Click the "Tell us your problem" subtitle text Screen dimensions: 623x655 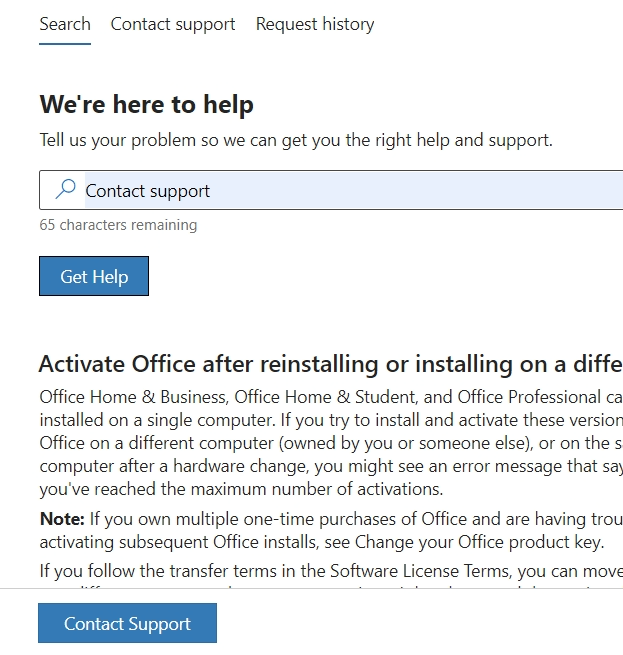pos(296,140)
